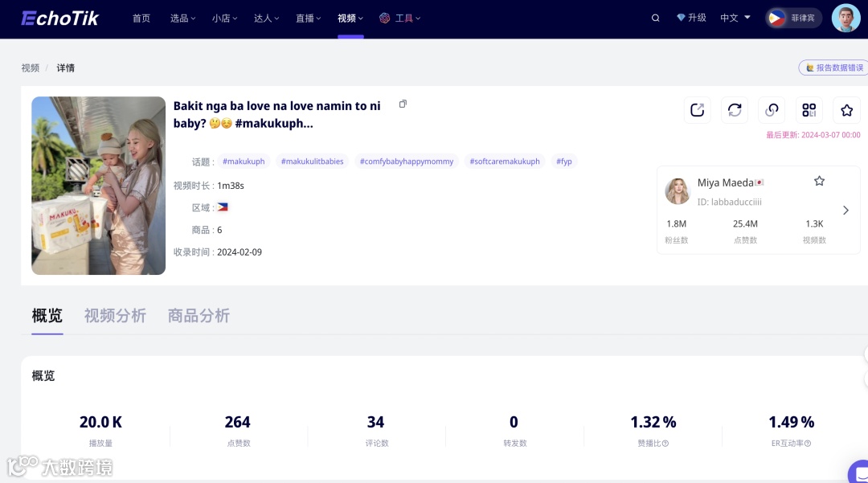Open the QR code icon

809,110
